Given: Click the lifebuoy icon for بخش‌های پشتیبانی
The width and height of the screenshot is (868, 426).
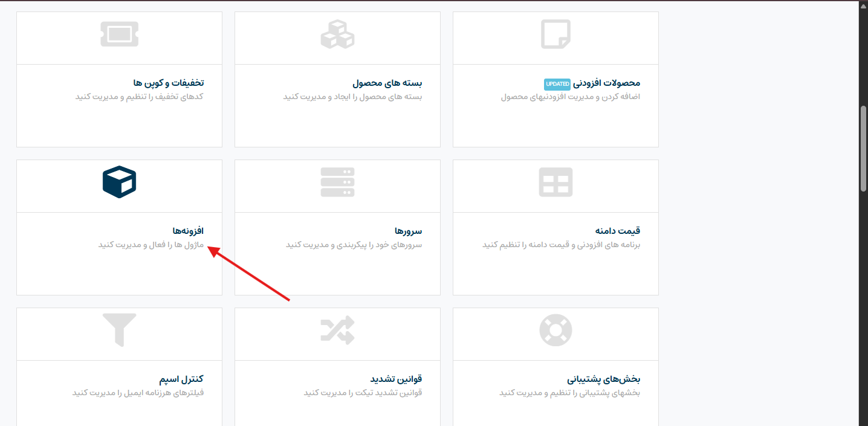Looking at the screenshot, I should [555, 330].
